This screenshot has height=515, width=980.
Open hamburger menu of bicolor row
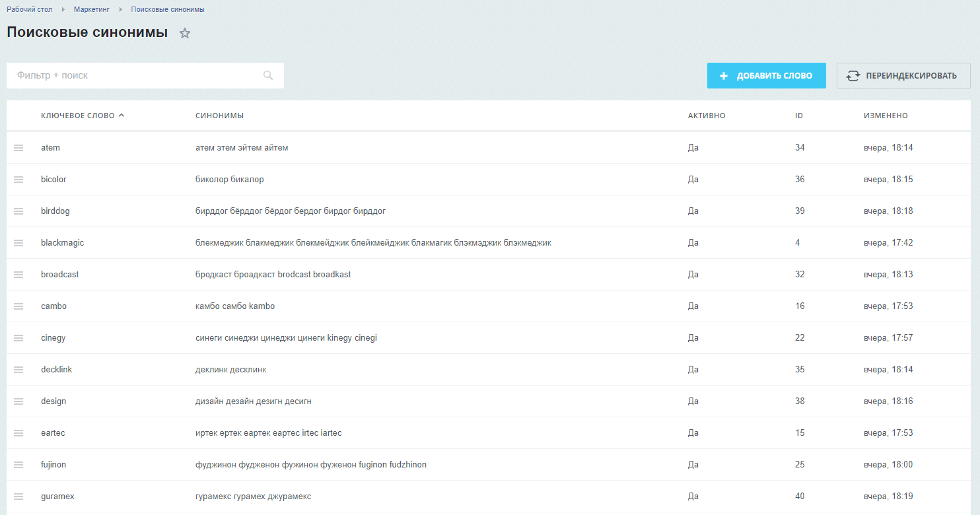point(18,180)
